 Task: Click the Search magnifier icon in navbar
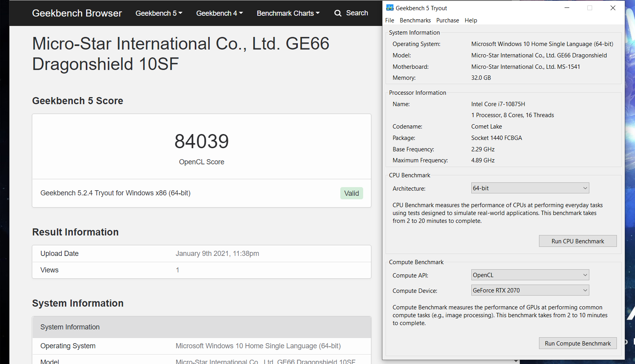tap(338, 13)
